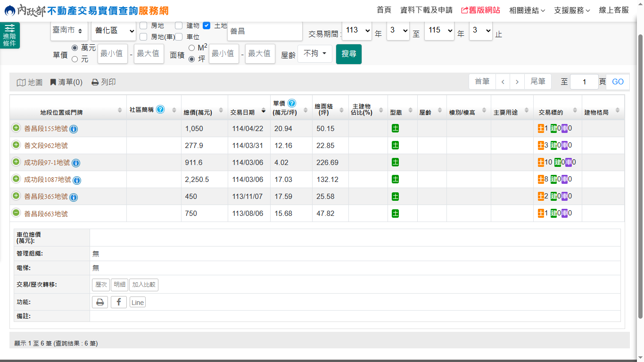Click the printer icon in the 功能 row
This screenshot has width=644, height=362.
100,302
